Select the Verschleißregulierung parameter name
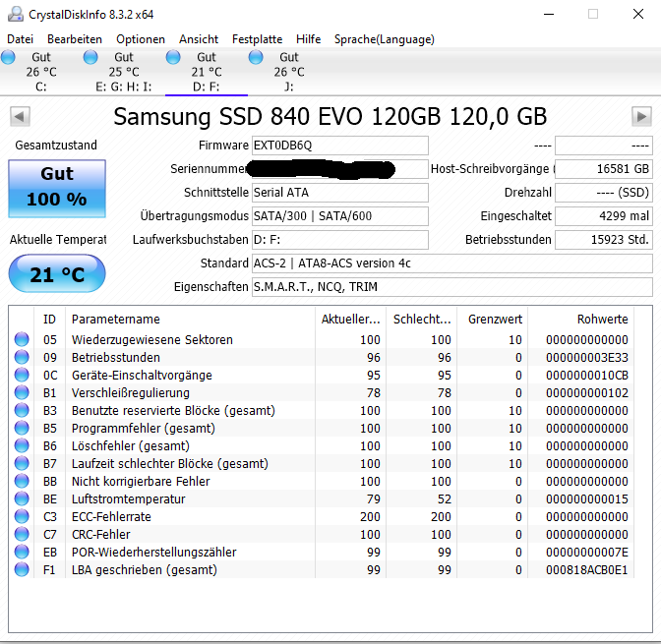Viewport: 661px width, 644px height. [130, 393]
